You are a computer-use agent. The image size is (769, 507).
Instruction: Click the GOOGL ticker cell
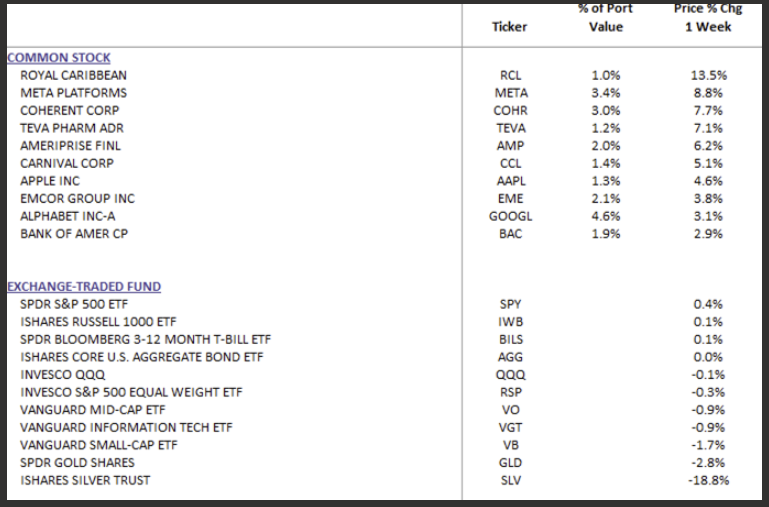(510, 216)
